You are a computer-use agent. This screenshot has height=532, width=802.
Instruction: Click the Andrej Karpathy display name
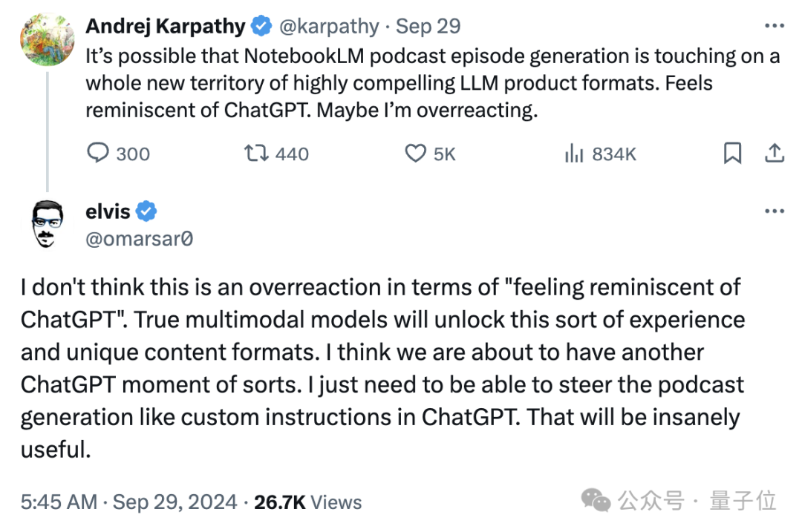165,27
